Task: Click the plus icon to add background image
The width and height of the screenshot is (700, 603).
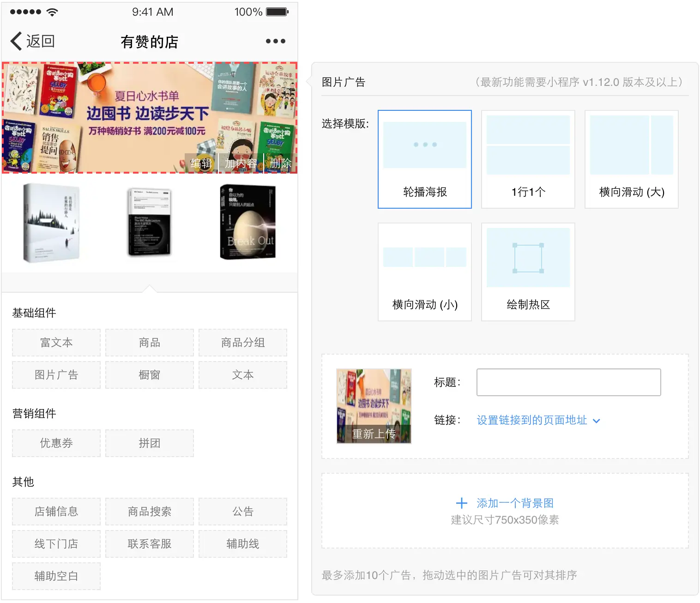Action: click(x=462, y=503)
